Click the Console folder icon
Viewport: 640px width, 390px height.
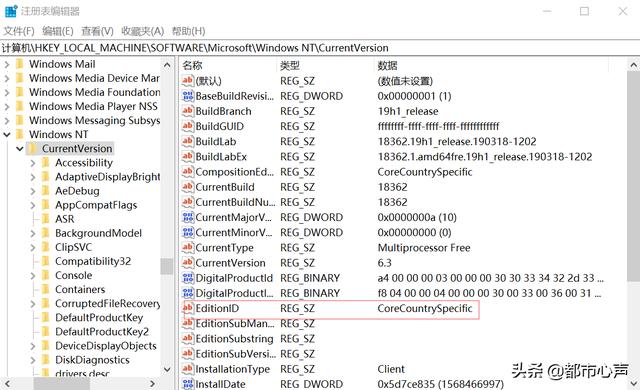pyautogui.click(x=46, y=275)
